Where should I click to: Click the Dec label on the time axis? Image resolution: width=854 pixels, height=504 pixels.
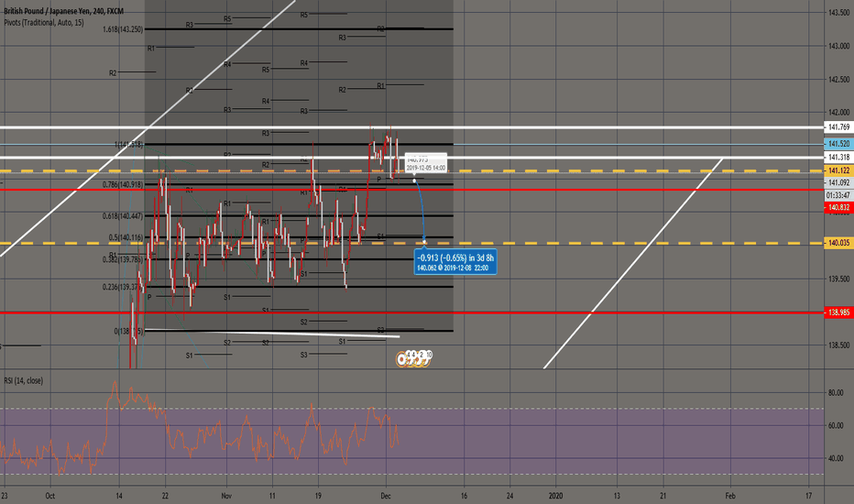pyautogui.click(x=386, y=496)
